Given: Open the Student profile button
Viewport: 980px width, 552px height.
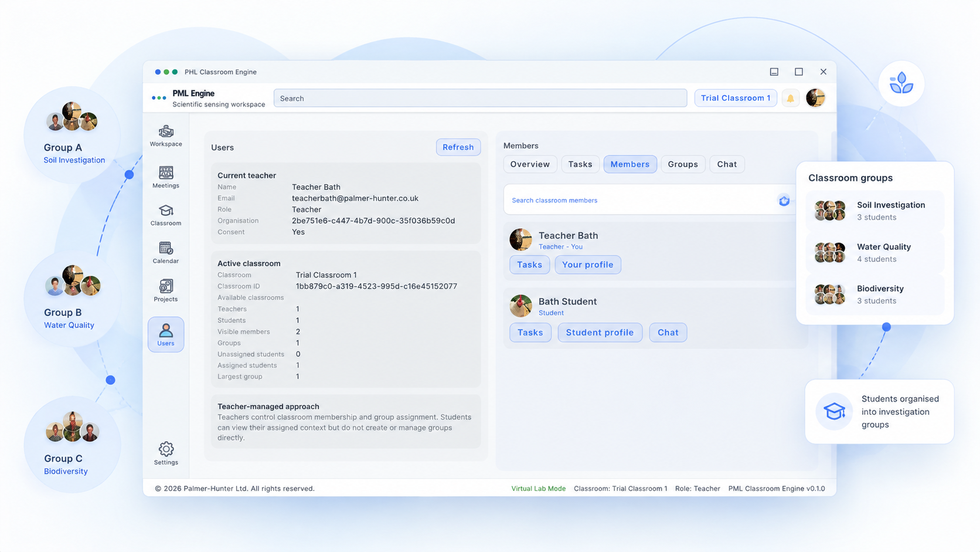Looking at the screenshot, I should click(x=600, y=333).
